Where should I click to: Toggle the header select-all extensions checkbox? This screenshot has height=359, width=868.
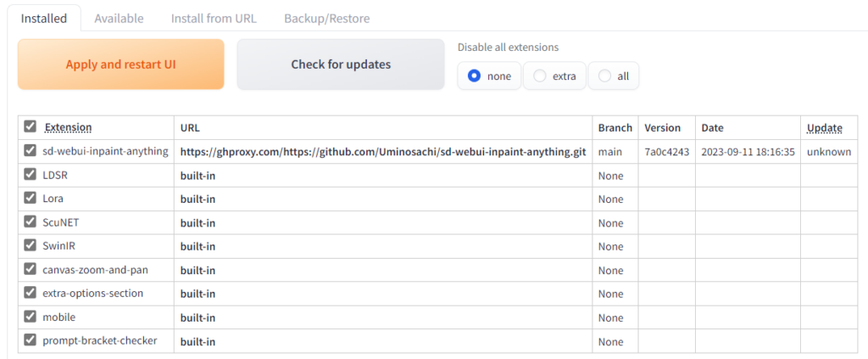tap(31, 126)
